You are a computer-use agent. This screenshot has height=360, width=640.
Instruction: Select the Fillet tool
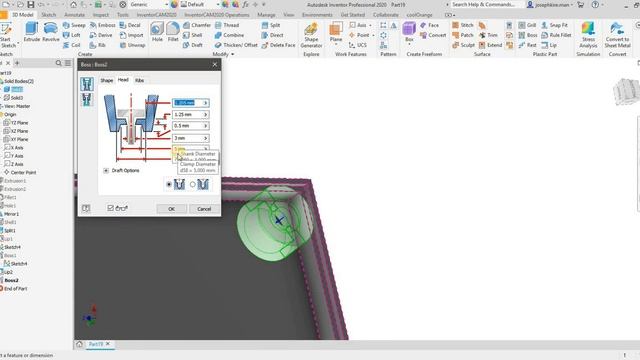pos(173,32)
